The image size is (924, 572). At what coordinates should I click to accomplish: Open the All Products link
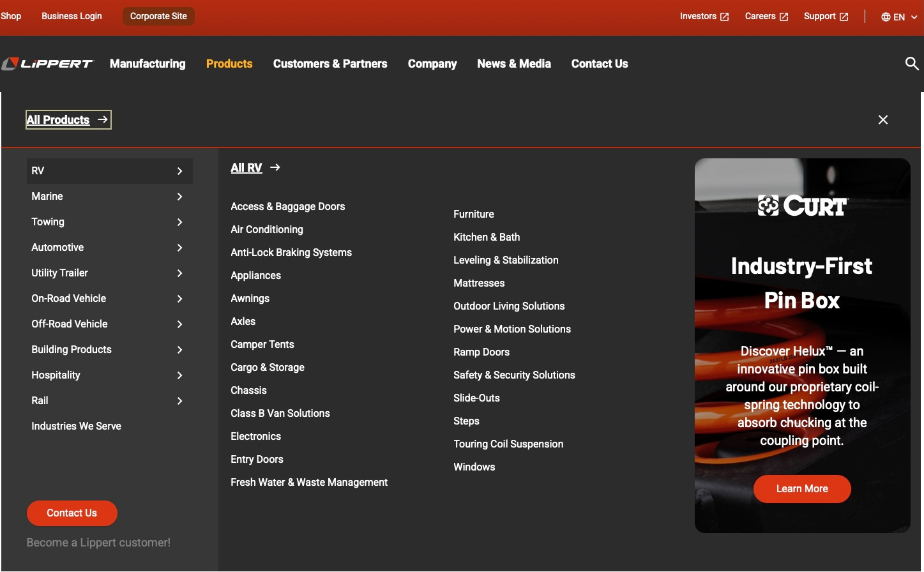(x=58, y=119)
